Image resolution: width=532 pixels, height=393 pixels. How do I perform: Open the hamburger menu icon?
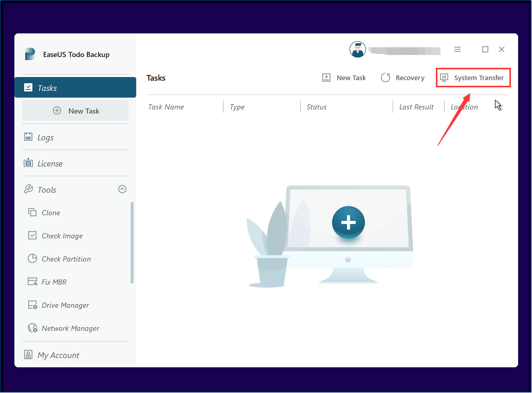point(457,49)
